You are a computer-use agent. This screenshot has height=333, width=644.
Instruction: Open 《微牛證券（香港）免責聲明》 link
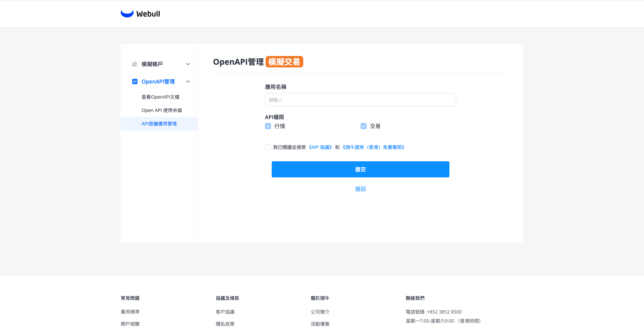tap(374, 147)
